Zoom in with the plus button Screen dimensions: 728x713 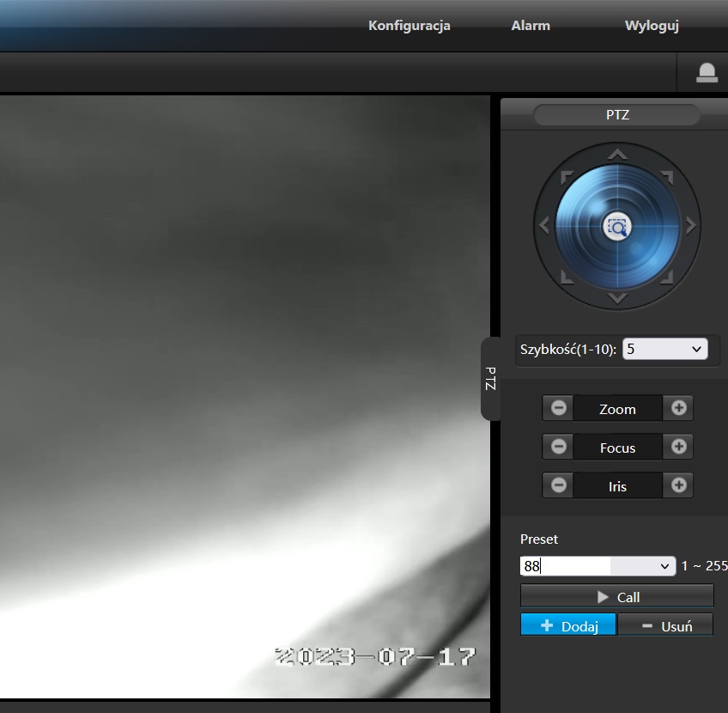(678, 408)
